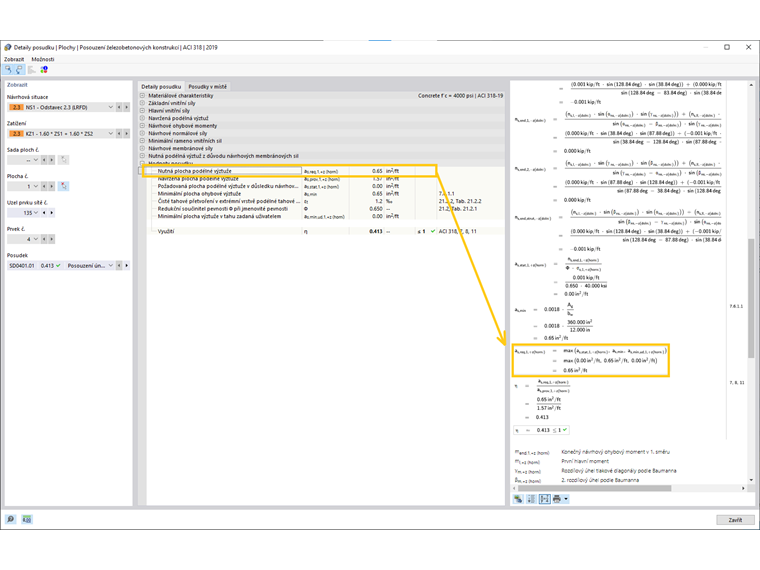Click the export icon under the formula panel
The width and height of the screenshot is (760, 570).
coord(519,499)
